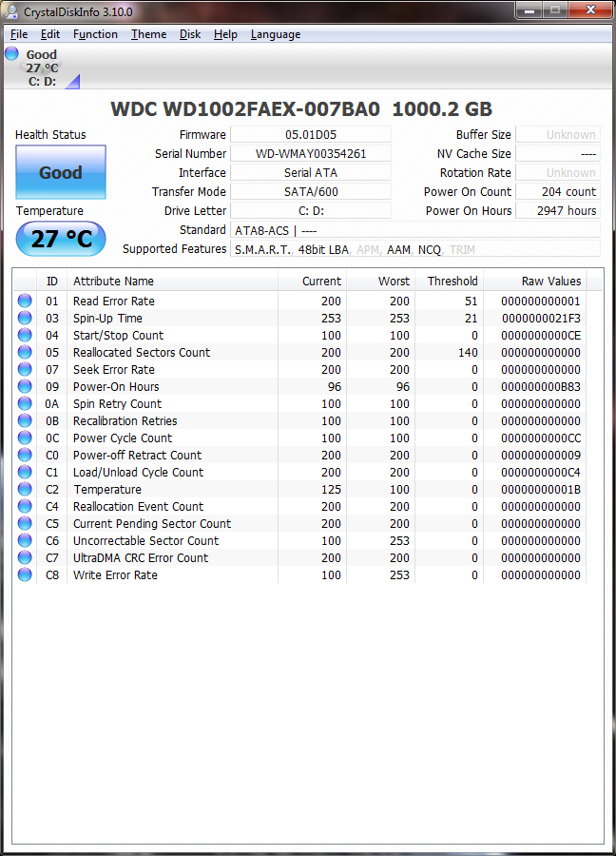Image resolution: width=616 pixels, height=856 pixels.
Task: Click the blue status icon for Read Error Rate
Action: tap(25, 301)
